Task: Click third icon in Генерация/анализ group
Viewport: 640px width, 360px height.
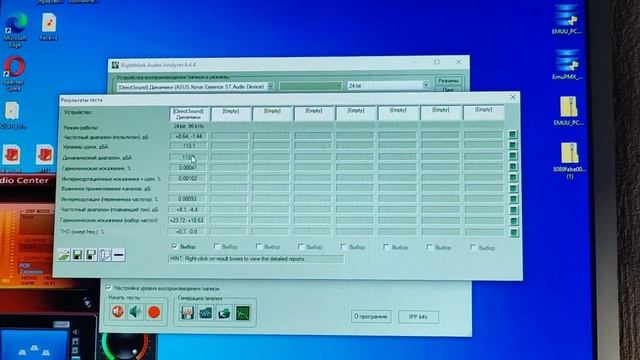Action: point(224,313)
